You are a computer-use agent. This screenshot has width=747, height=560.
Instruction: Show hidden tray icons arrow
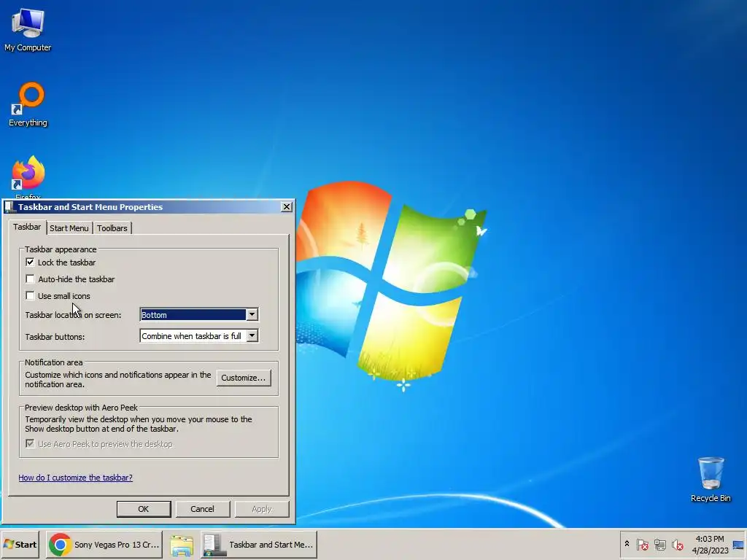click(627, 544)
